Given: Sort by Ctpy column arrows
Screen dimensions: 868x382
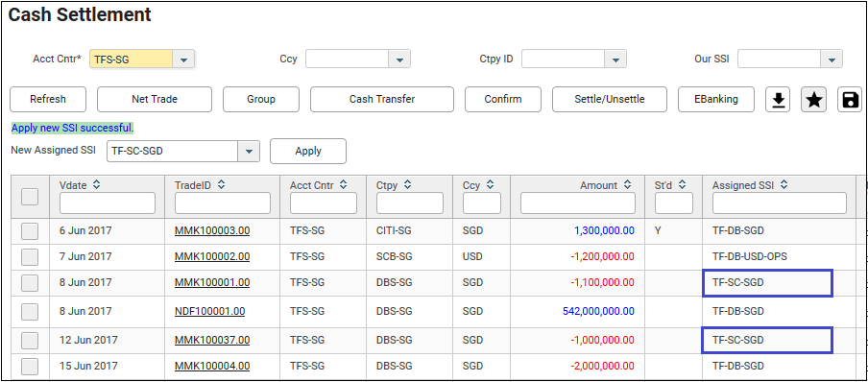Looking at the screenshot, I should point(407,185).
